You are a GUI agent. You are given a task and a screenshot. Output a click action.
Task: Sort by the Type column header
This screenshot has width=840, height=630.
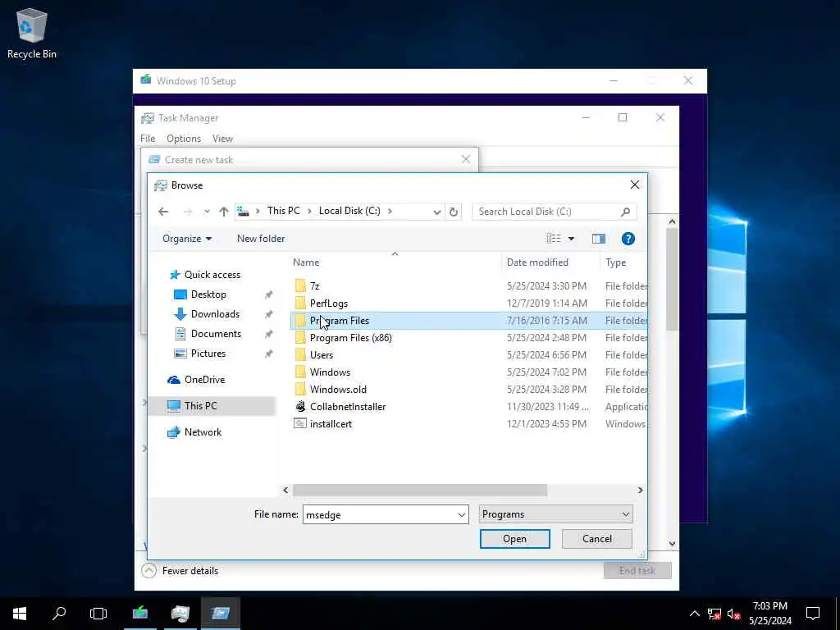tap(615, 262)
